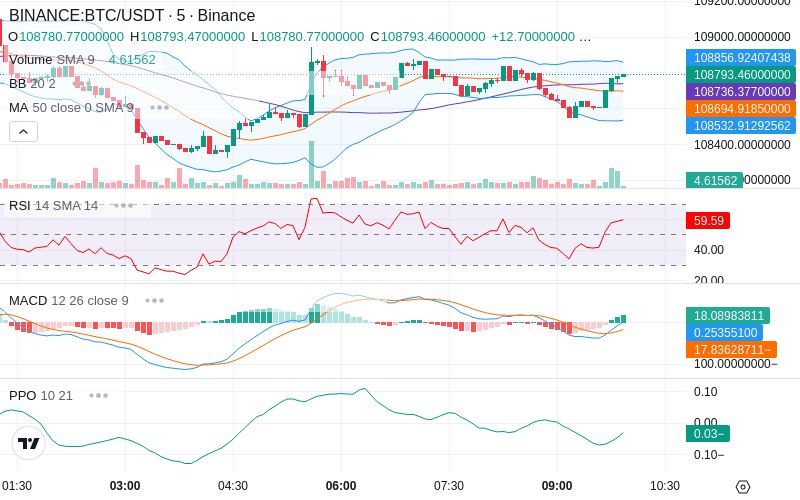This screenshot has width=800, height=500.
Task: Click the 108400 price axis tick
Action: click(742, 145)
